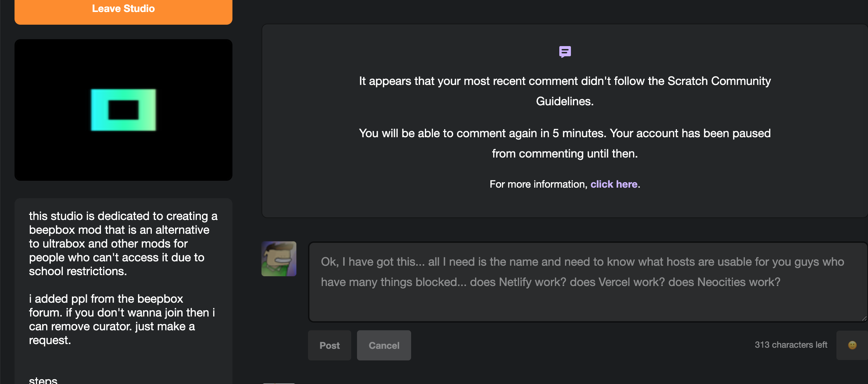Focus the comment text box
The width and height of the screenshot is (868, 384).
click(x=588, y=305)
